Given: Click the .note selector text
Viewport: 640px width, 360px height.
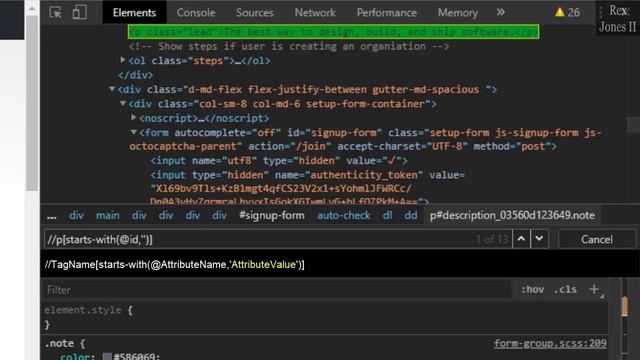Looking at the screenshot, I should pyautogui.click(x=59, y=343).
